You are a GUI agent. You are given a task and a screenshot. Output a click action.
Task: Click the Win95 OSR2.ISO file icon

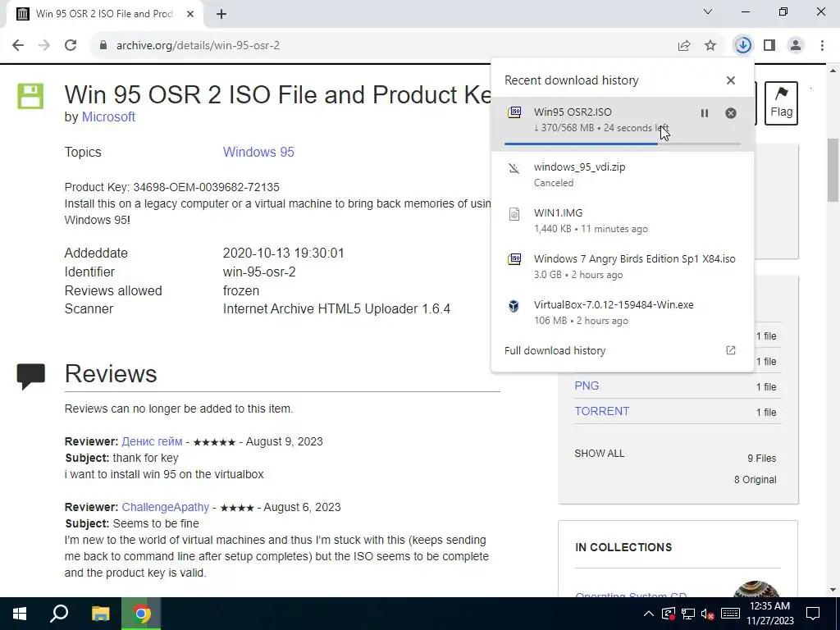(x=514, y=112)
